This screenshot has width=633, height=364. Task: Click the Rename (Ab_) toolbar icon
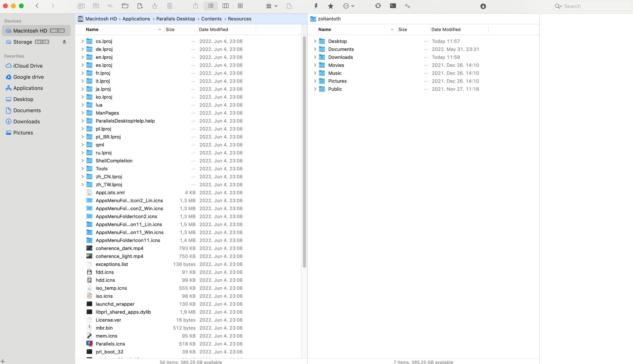pyautogui.click(x=110, y=6)
